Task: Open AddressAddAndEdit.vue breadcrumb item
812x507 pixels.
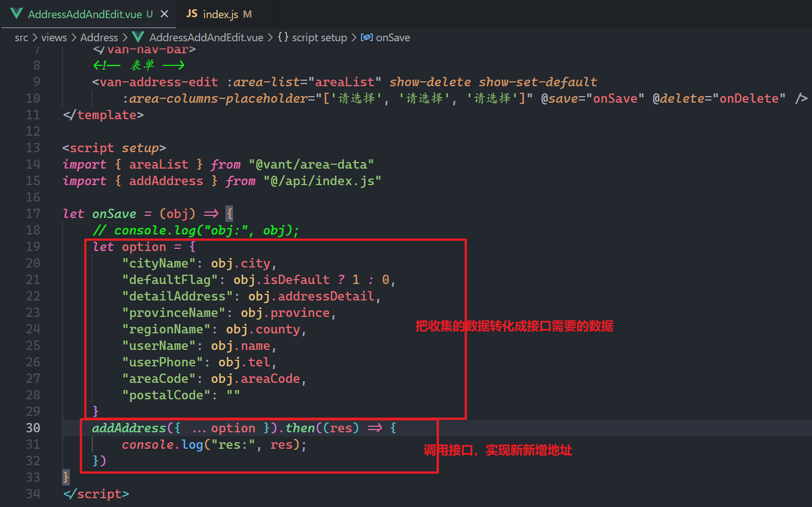Action: point(206,37)
